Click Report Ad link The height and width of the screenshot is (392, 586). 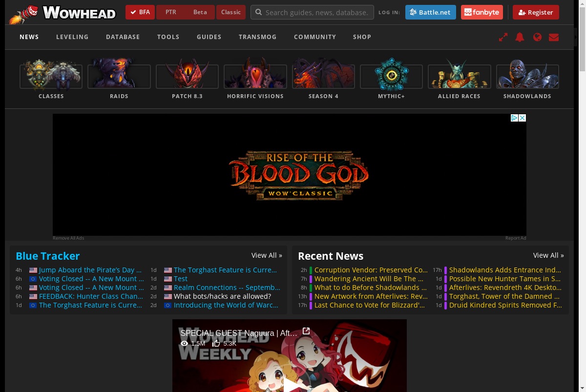516,238
